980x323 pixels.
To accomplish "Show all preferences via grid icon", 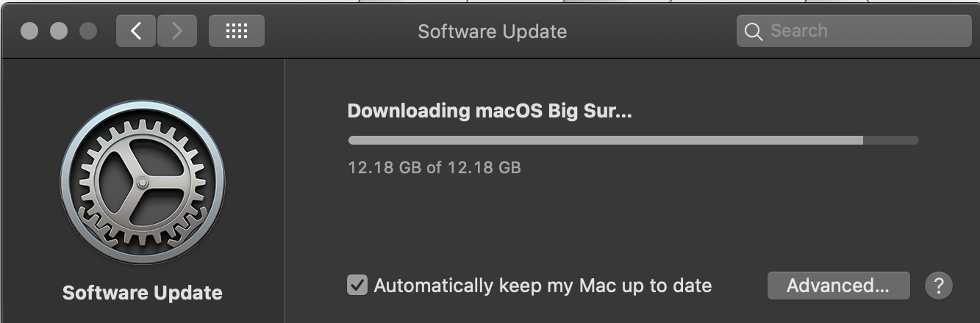I will coord(236,31).
